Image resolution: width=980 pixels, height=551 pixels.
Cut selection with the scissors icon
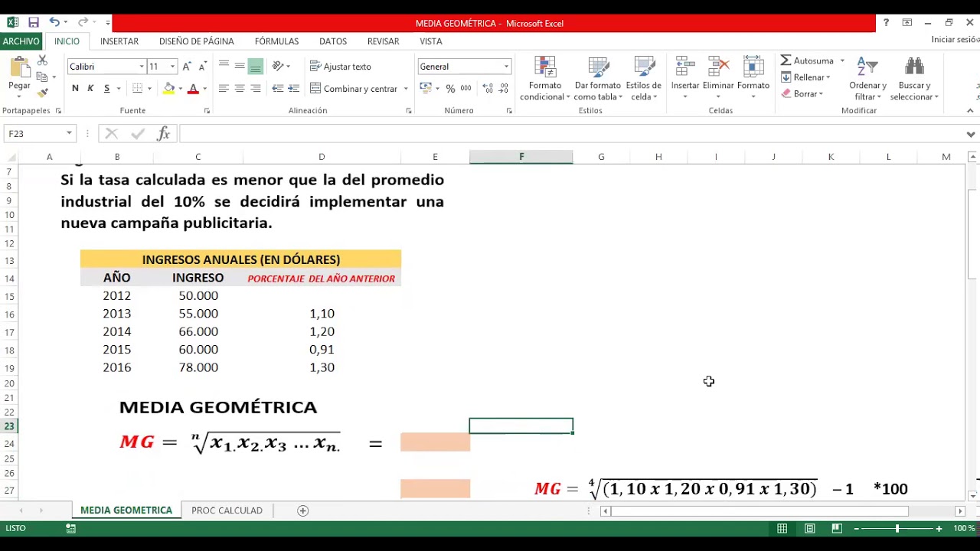click(42, 60)
